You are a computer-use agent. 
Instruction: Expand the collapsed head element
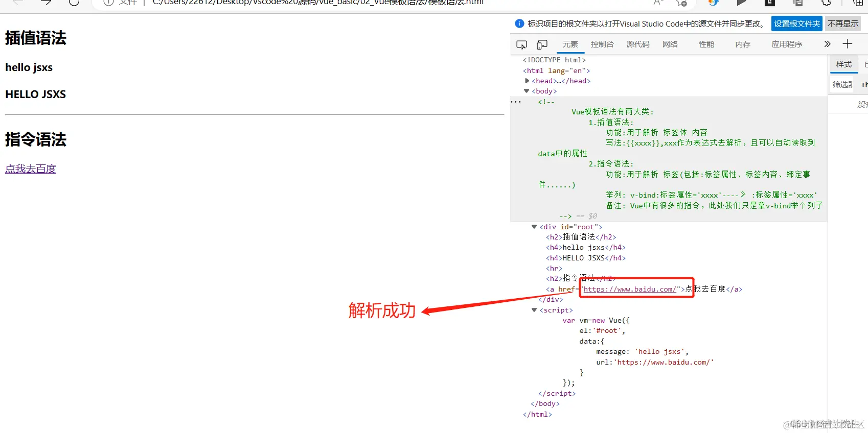[x=527, y=81]
